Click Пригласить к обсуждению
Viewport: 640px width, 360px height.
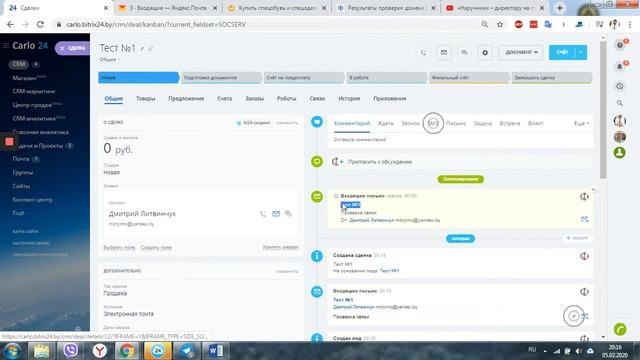pyautogui.click(x=380, y=162)
